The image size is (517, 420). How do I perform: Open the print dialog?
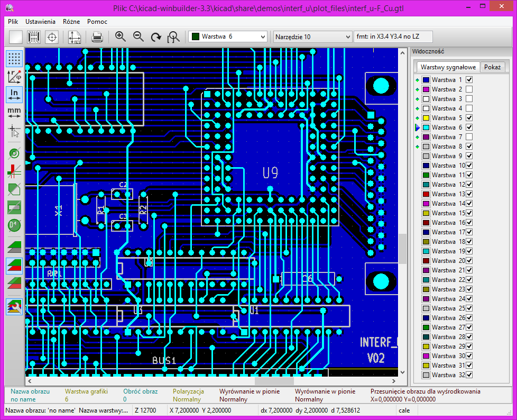click(98, 36)
